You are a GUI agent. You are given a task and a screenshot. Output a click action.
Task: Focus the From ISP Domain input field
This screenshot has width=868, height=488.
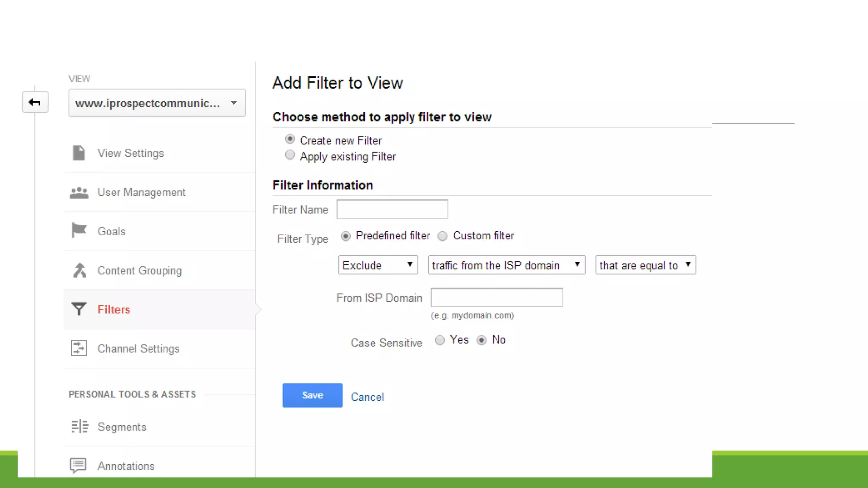pyautogui.click(x=497, y=297)
